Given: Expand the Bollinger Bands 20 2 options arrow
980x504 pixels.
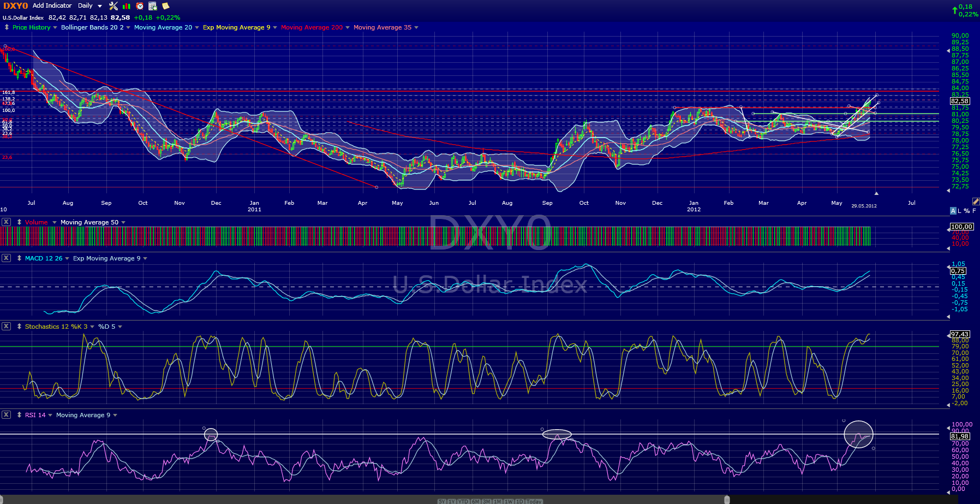Looking at the screenshot, I should click(128, 28).
